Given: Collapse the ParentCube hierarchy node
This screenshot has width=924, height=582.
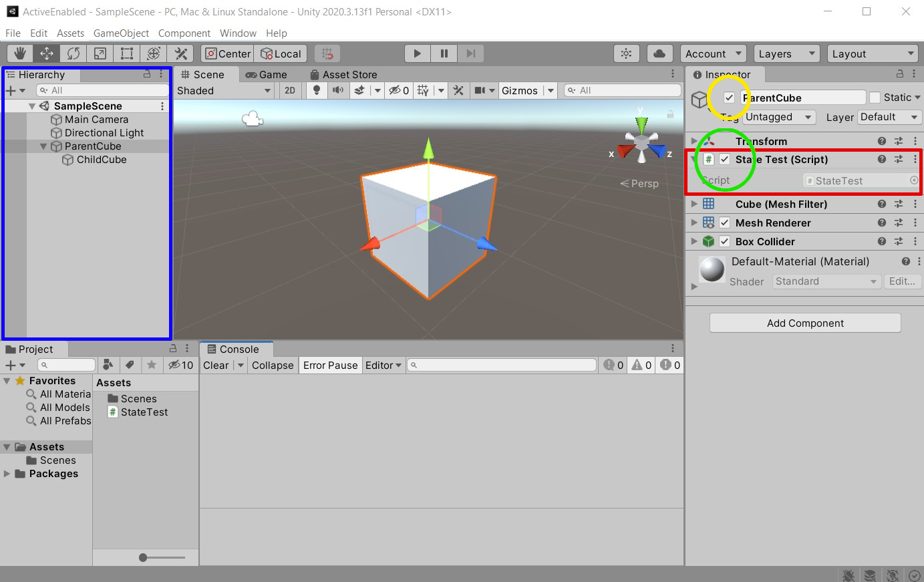Looking at the screenshot, I should 43,146.
